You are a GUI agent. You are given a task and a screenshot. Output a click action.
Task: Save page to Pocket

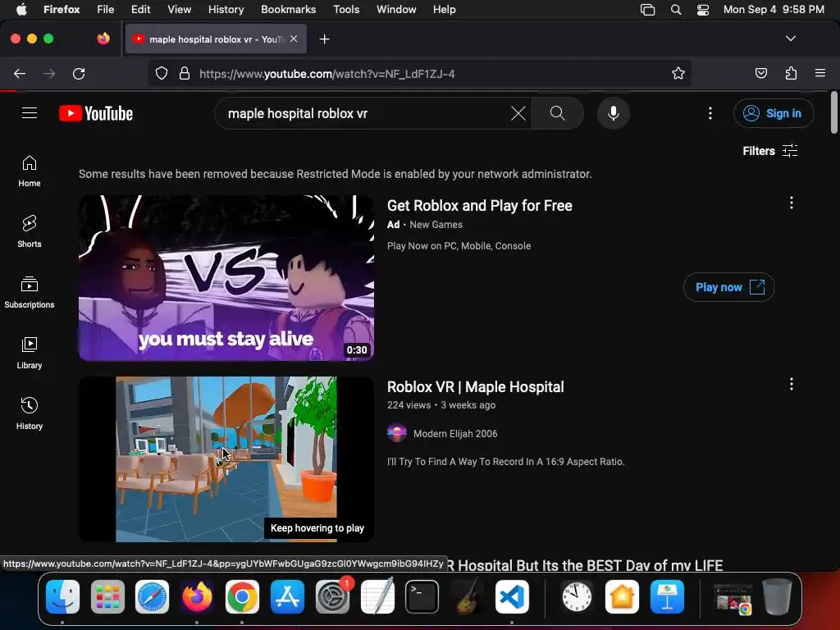click(x=760, y=73)
